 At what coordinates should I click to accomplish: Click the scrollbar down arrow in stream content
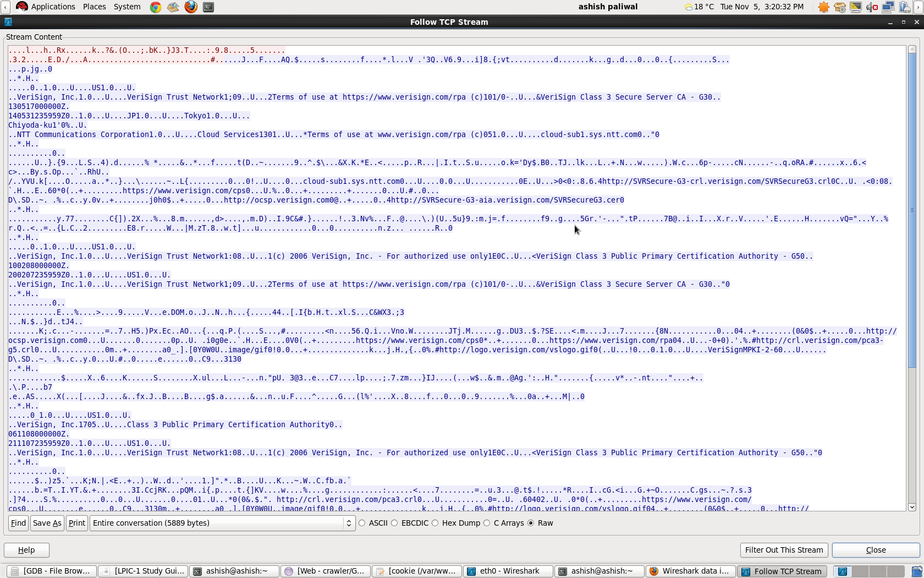click(x=912, y=507)
